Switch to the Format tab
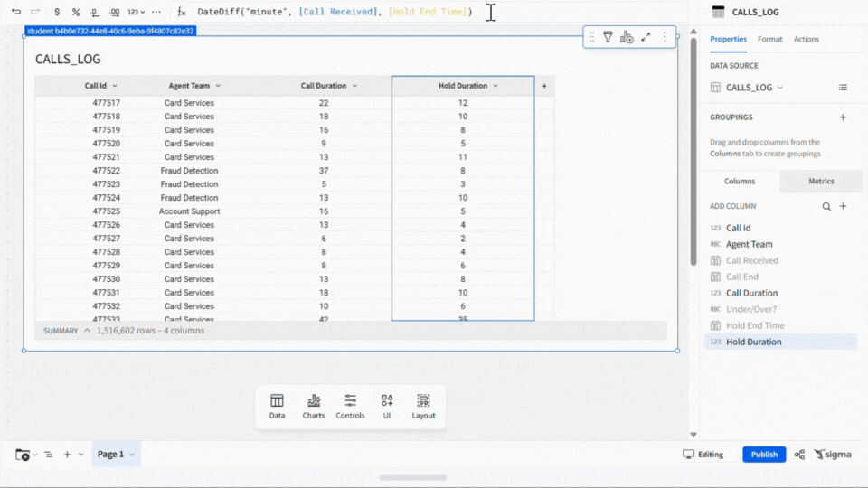 coord(770,39)
